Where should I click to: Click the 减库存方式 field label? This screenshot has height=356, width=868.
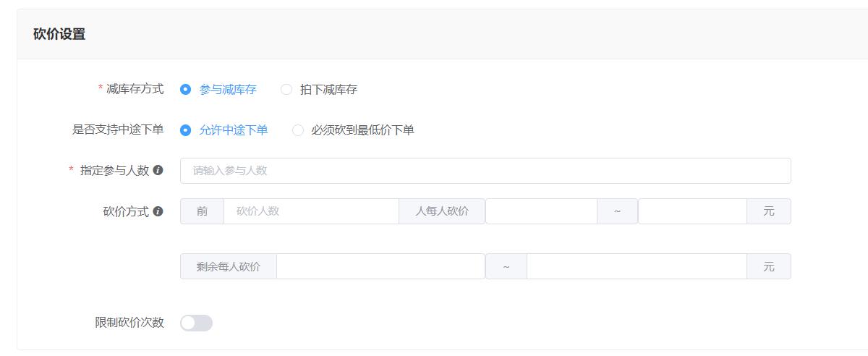pos(135,89)
